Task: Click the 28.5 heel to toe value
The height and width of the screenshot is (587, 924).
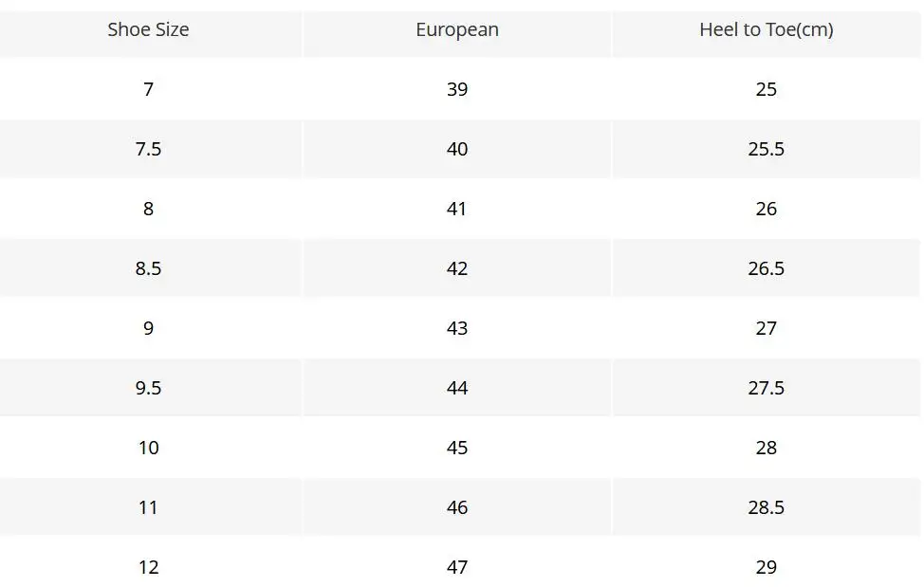Action: (767, 507)
